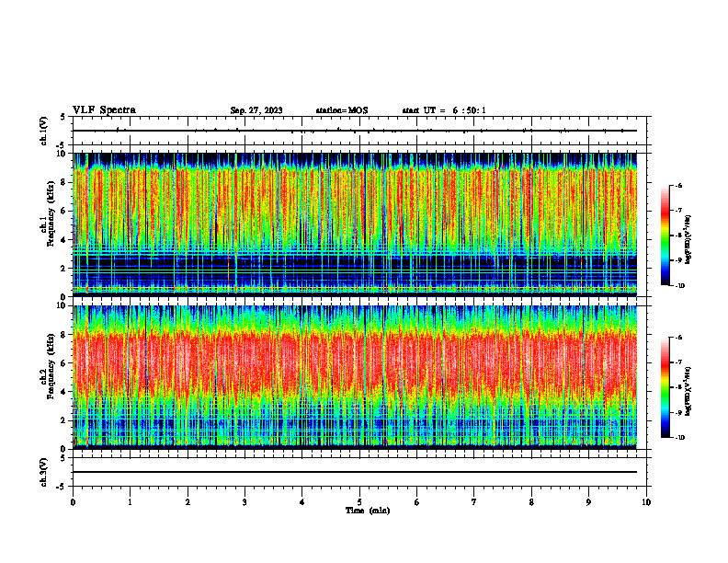This screenshot has width=728, height=563.
Task: Click time-axis tick label '8'
Action: [531, 502]
